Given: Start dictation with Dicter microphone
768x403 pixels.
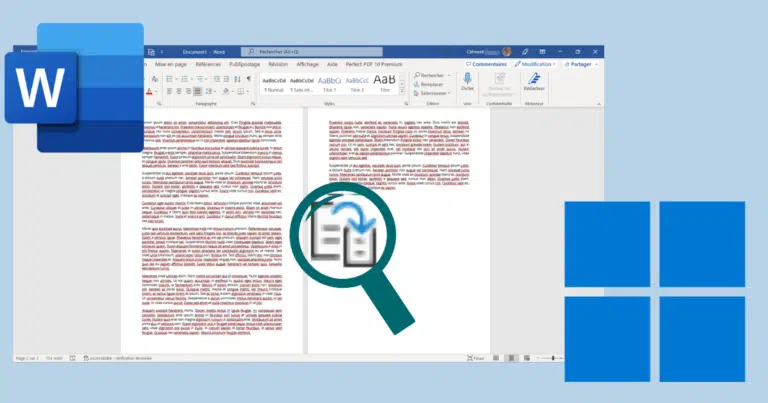Looking at the screenshot, I should pyautogui.click(x=467, y=82).
